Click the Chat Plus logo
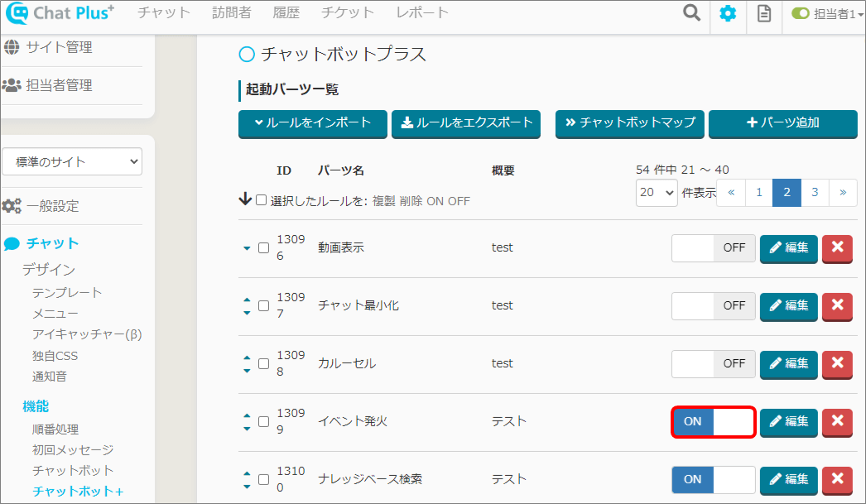866x504 pixels. click(60, 13)
